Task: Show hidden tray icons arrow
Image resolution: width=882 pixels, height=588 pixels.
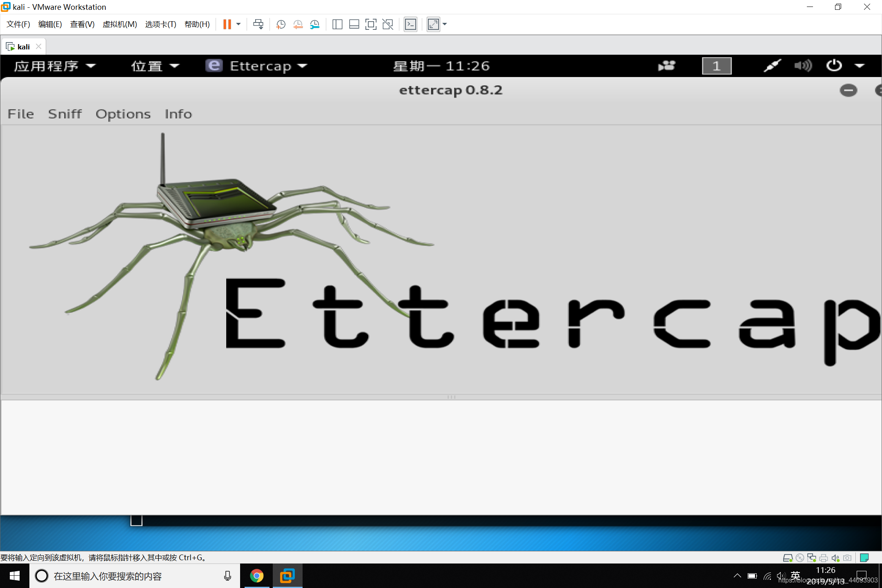Action: pos(737,576)
